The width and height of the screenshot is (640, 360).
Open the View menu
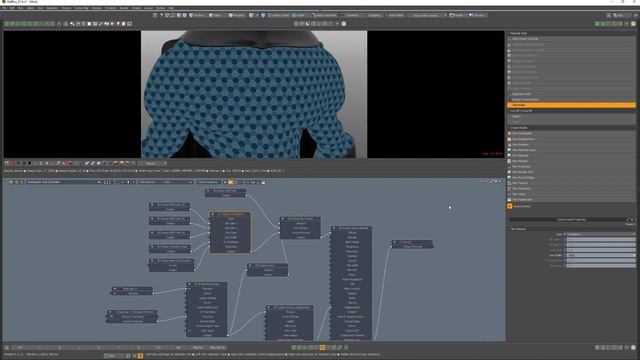pos(20,8)
